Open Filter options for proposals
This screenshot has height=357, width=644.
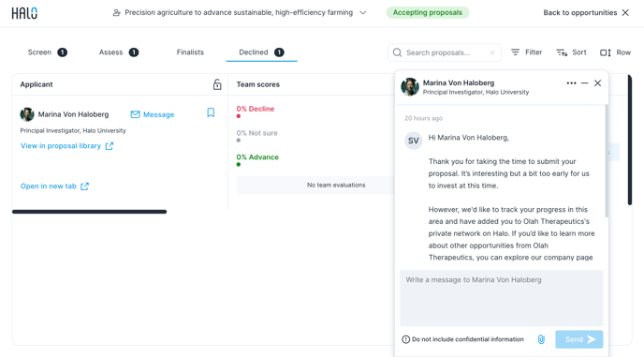527,52
